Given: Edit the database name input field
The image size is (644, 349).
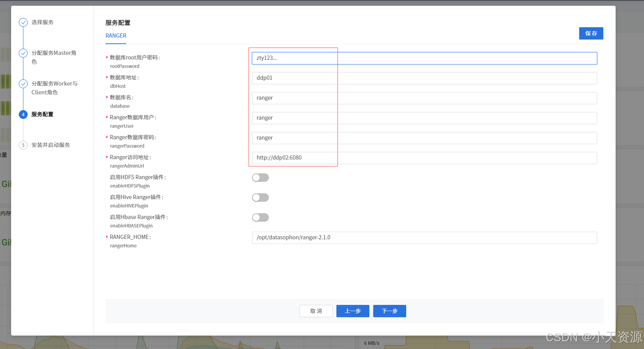Looking at the screenshot, I should coord(424,98).
